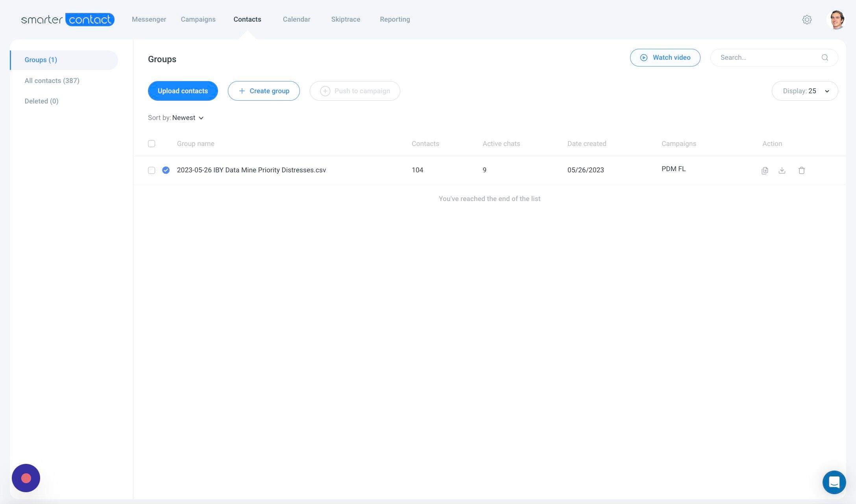Select Groups (1) in sidebar

click(x=64, y=60)
